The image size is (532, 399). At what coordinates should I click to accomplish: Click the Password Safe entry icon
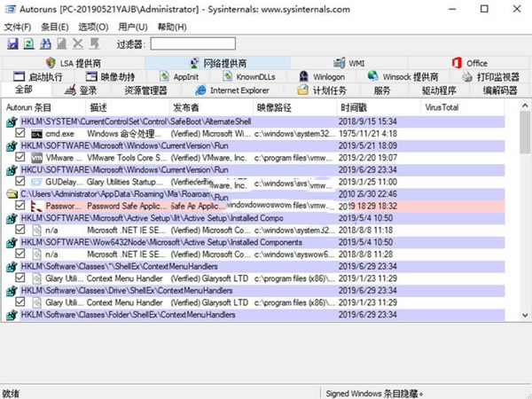coord(36,206)
